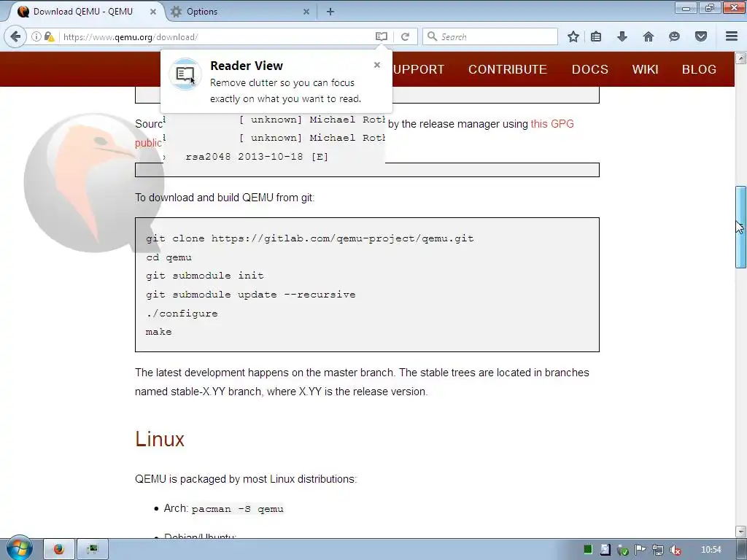Click the 'Linux' section heading

(160, 439)
